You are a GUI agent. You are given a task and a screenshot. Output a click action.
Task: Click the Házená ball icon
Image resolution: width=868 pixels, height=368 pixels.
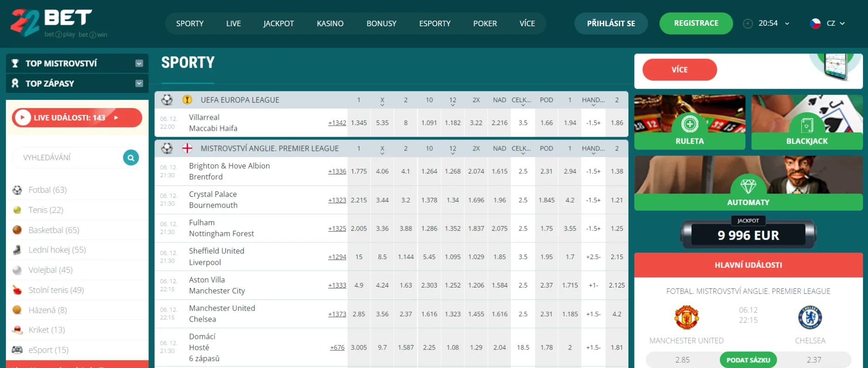[x=17, y=310]
